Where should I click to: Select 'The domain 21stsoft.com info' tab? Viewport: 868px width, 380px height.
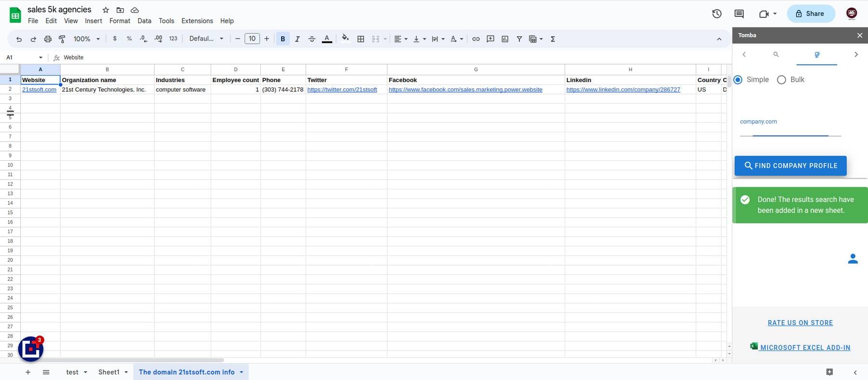tap(187, 372)
